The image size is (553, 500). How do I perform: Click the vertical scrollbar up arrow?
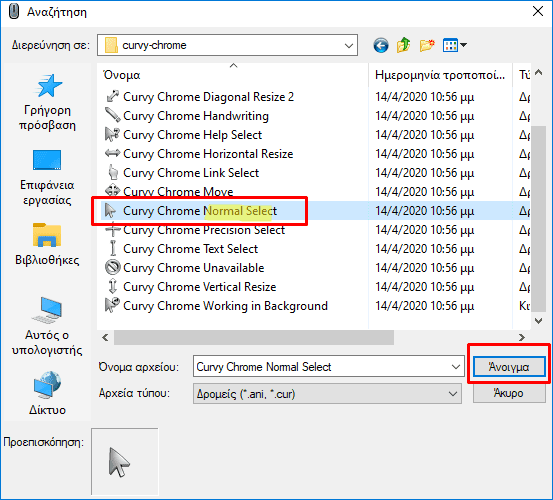[x=538, y=73]
